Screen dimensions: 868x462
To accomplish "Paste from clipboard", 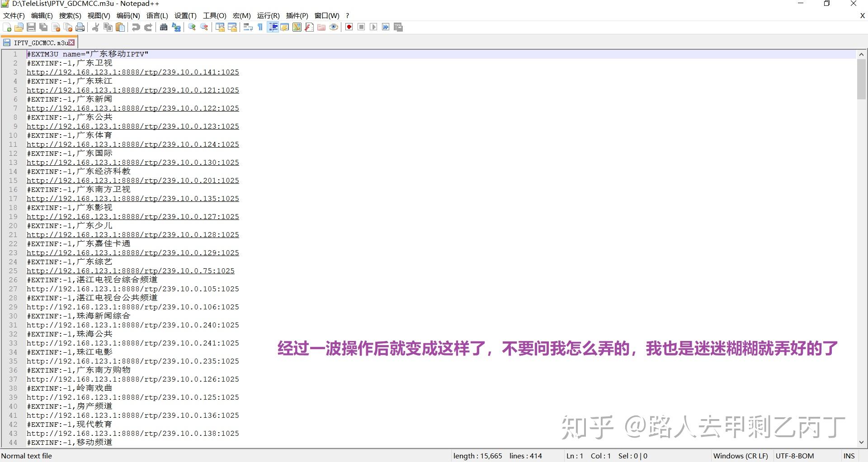I will tap(121, 27).
